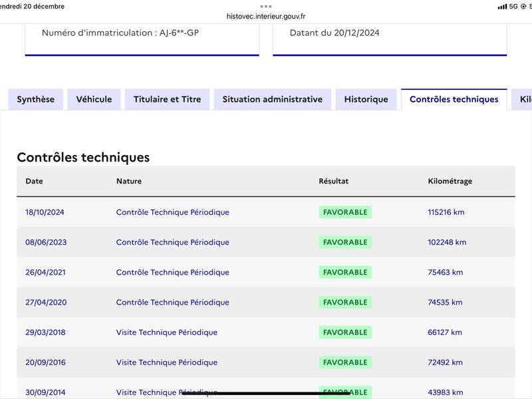This screenshot has width=532, height=399.
Task: Click FAVORABLE badge for 08/06/2023 inspection
Action: pyautogui.click(x=345, y=242)
